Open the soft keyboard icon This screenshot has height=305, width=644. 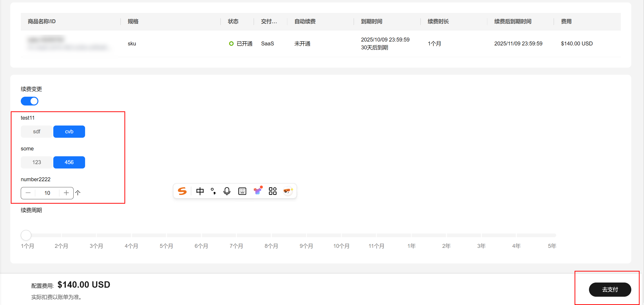[x=242, y=191]
